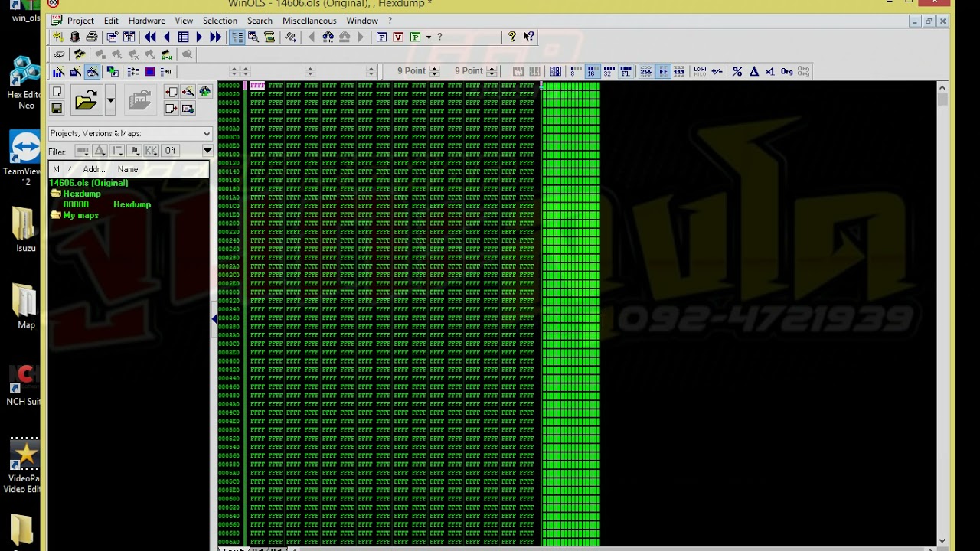Click the double-left arrow jump-backward icon

[150, 37]
